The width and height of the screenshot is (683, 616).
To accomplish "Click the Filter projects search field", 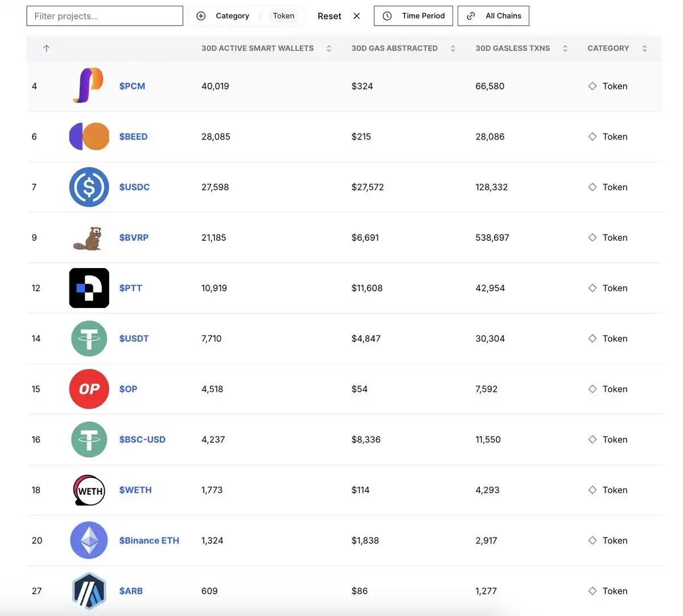I will click(x=105, y=16).
